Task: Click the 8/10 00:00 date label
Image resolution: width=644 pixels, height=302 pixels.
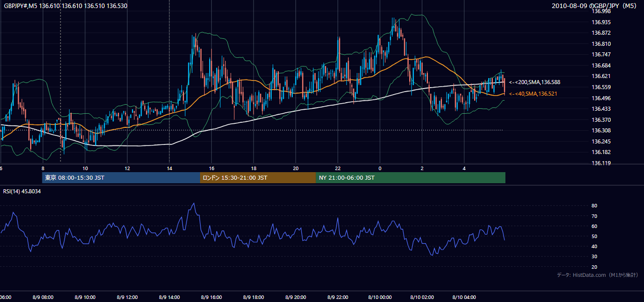Action: coord(380,297)
